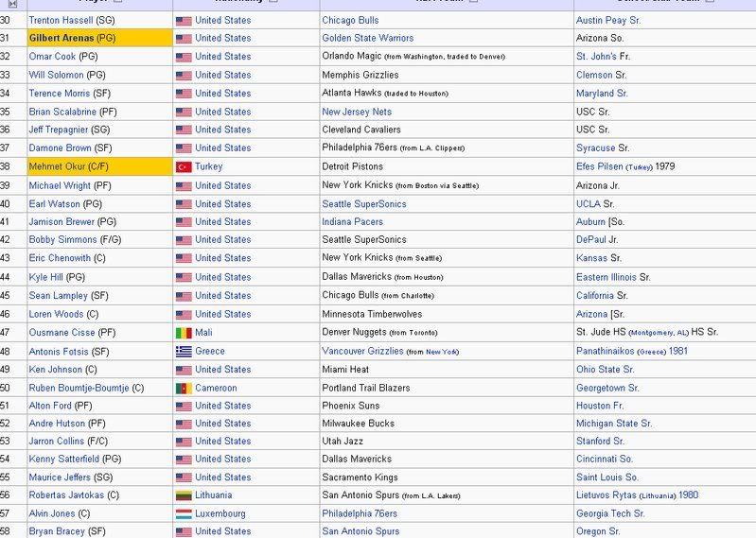Click the US flag in Ken Johnson's row
The image size is (756, 538).
184,371
